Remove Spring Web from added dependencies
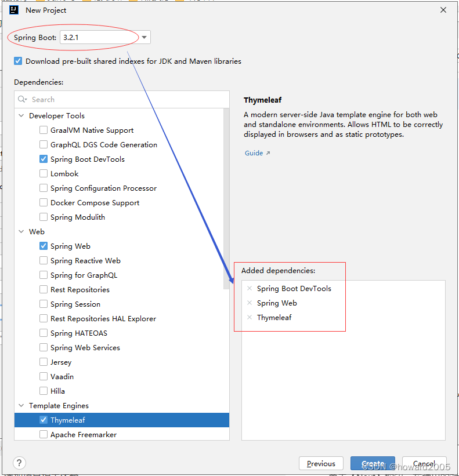 [x=250, y=303]
